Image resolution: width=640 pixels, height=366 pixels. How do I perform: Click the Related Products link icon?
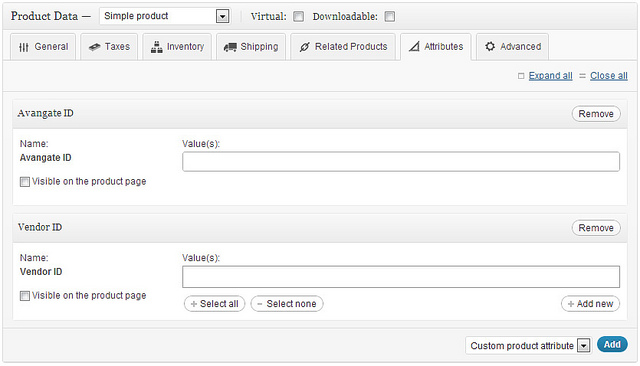tap(304, 47)
